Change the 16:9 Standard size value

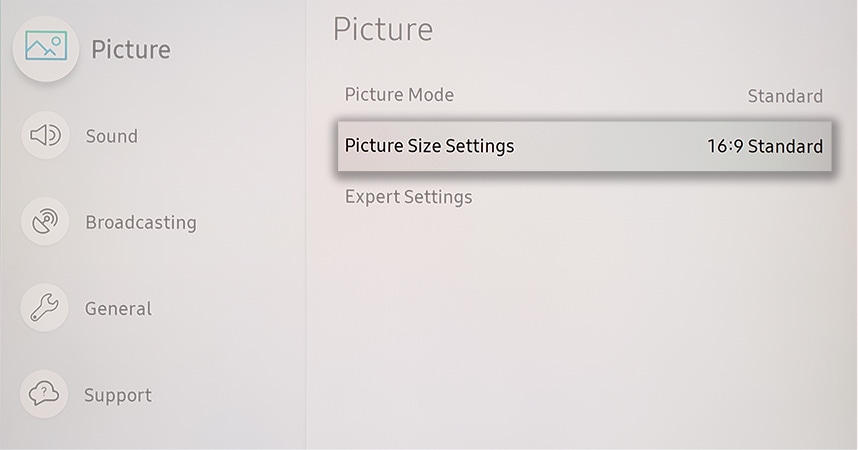pos(765,146)
